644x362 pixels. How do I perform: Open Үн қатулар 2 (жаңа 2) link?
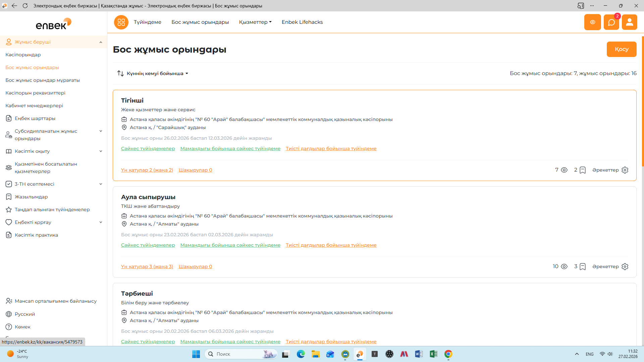coord(147,170)
